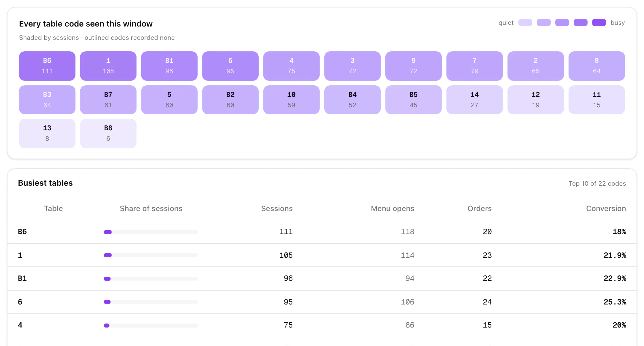The height and width of the screenshot is (346, 644).
Task: Click the B8 tile with 6 sessions
Action: [108, 133]
